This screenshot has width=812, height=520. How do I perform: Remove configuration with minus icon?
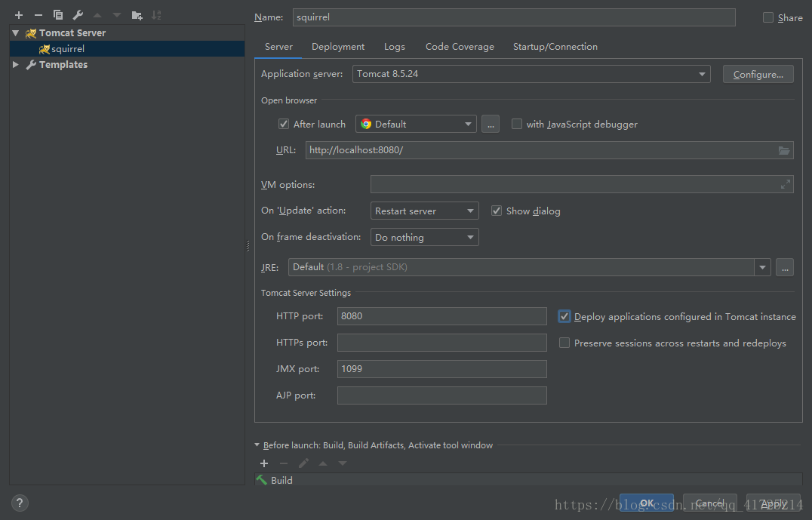(x=38, y=15)
